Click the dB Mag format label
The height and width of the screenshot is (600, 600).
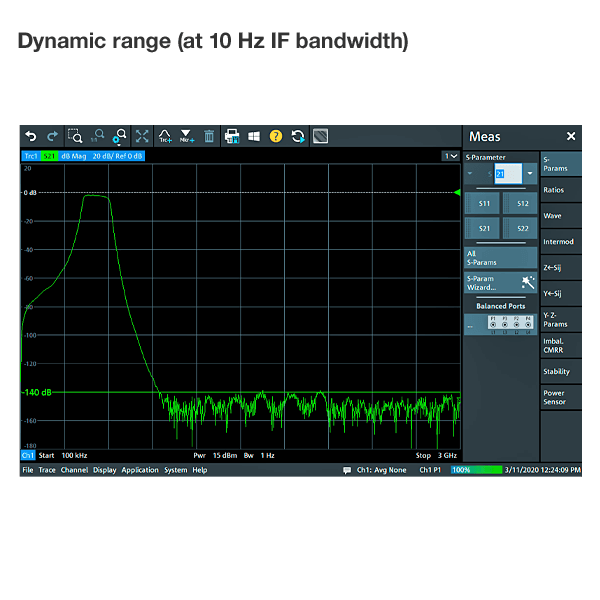click(74, 156)
